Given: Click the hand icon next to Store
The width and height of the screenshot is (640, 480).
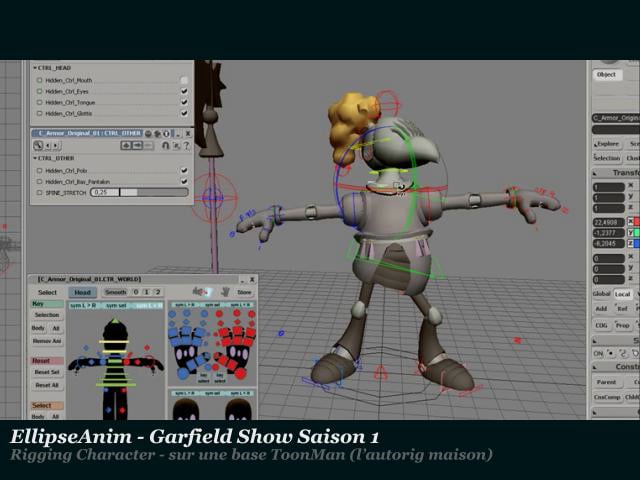Looking at the screenshot, I should [x=225, y=292].
